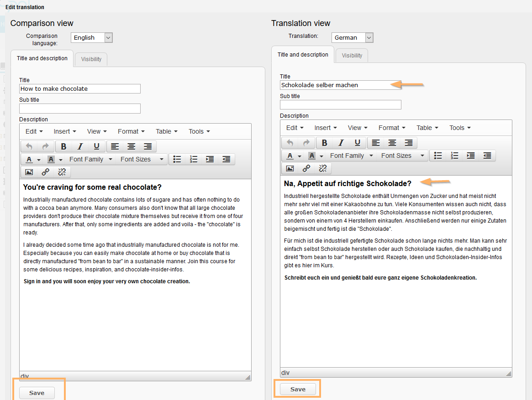Screen dimensions: 532x400
Task: Click Bold icon in the German description editor
Action: (325, 143)
